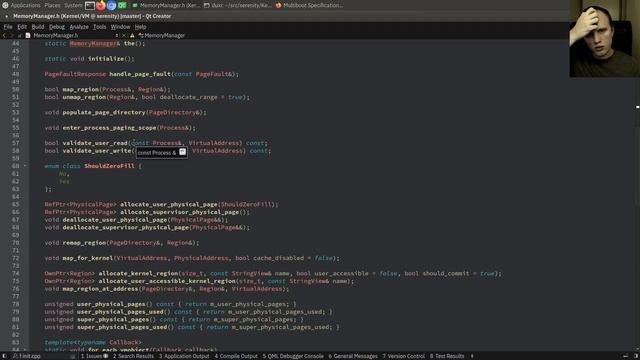Open the Applications panel menu
Image resolution: width=640 pixels, height=360 pixels.
click(25, 5)
